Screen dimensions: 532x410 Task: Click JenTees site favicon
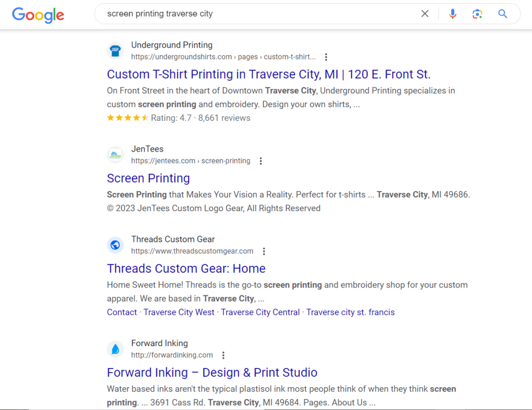click(x=115, y=155)
